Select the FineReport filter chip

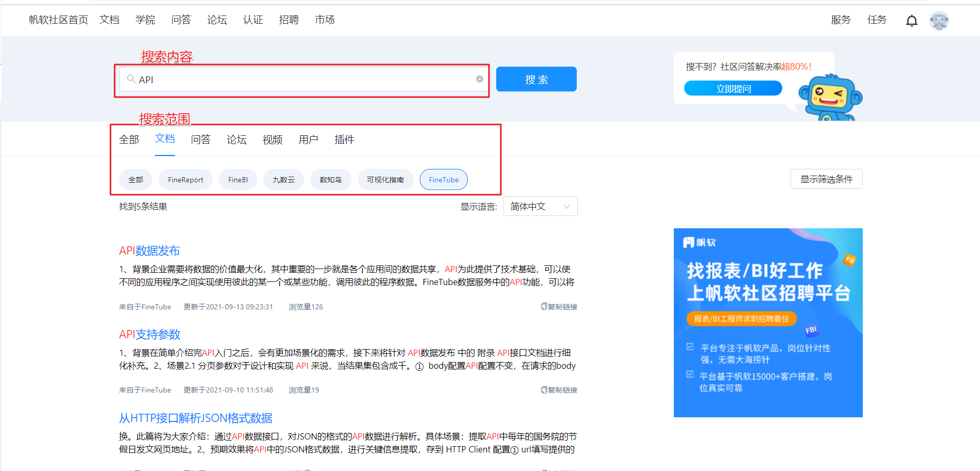185,179
